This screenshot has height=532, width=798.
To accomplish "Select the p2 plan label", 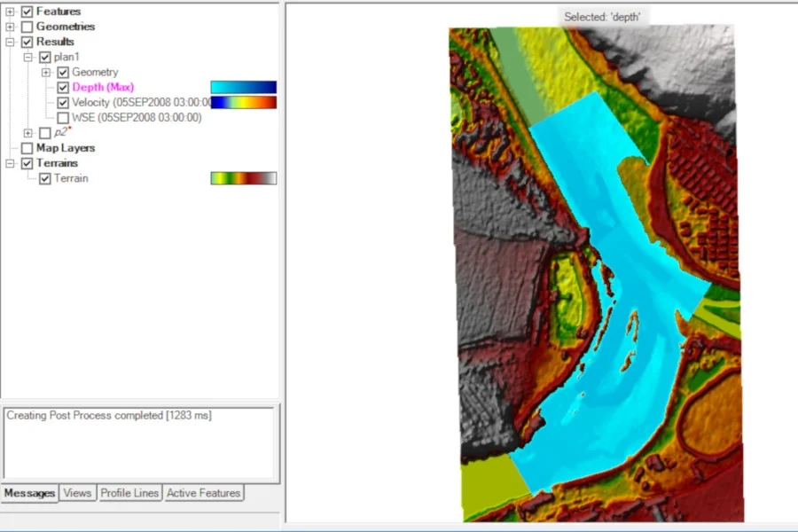I will coord(60,132).
